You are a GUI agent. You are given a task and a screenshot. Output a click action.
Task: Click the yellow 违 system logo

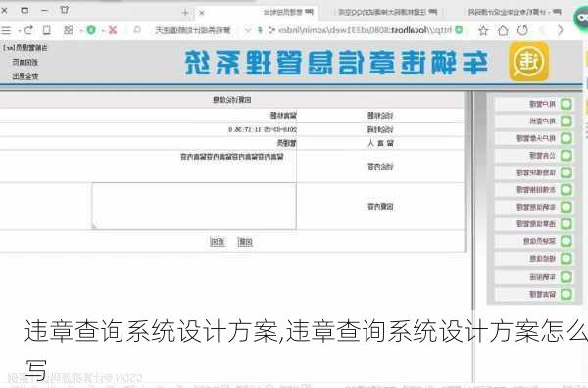click(529, 62)
